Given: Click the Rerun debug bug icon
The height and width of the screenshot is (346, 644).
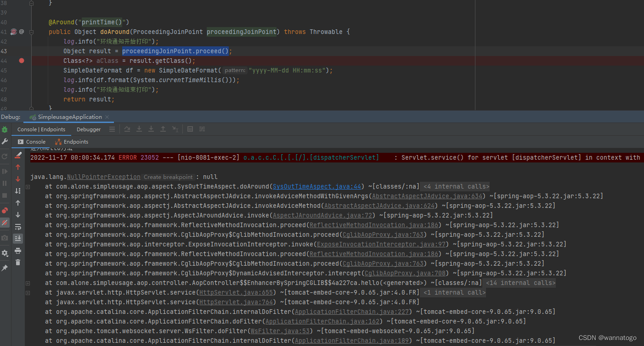Looking at the screenshot, I should point(5,129).
